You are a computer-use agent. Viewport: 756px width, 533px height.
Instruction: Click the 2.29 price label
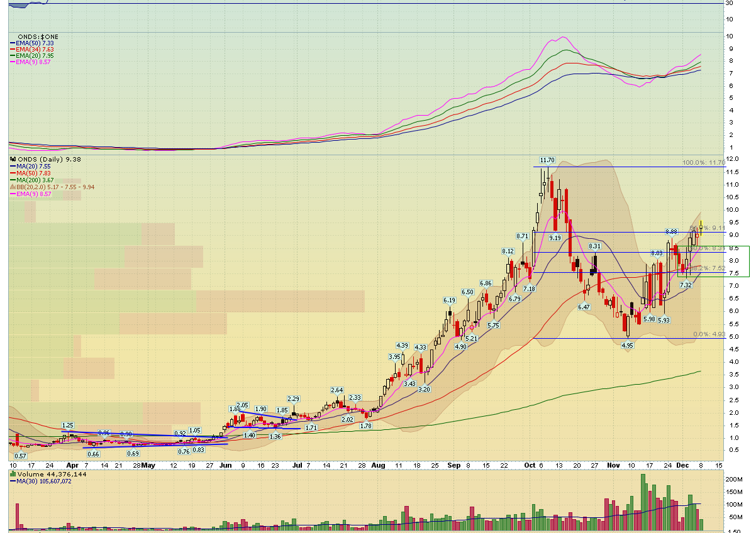[293, 398]
